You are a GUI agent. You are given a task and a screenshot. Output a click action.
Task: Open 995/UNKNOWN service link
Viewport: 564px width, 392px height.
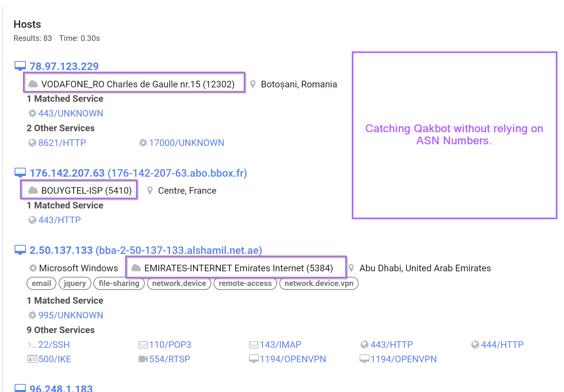71,315
